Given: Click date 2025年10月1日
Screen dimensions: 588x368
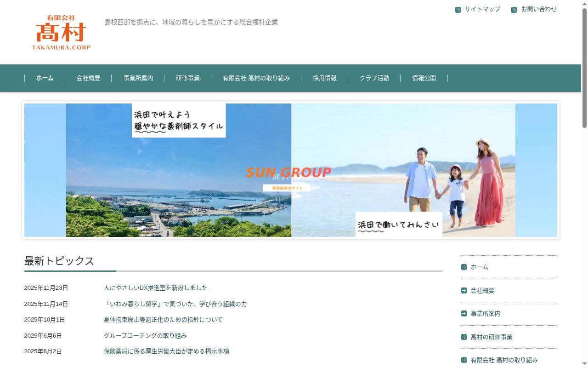Looking at the screenshot, I should (x=45, y=320).
